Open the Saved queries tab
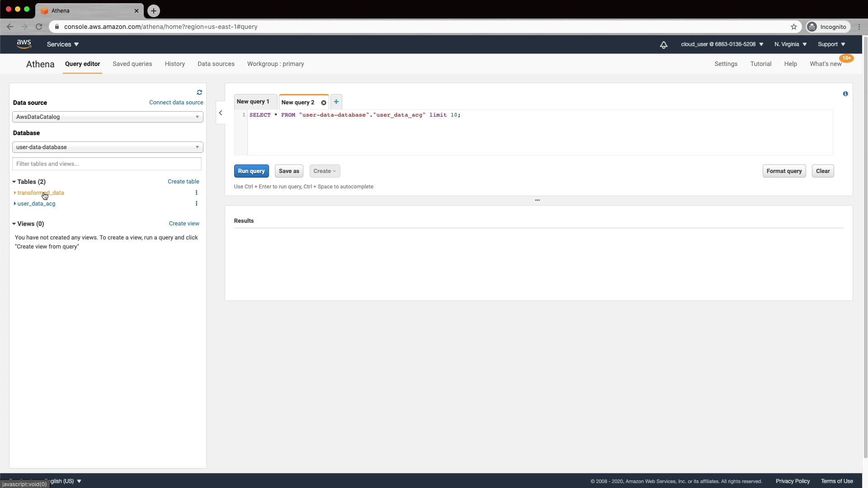The width and height of the screenshot is (868, 488). [x=132, y=64]
